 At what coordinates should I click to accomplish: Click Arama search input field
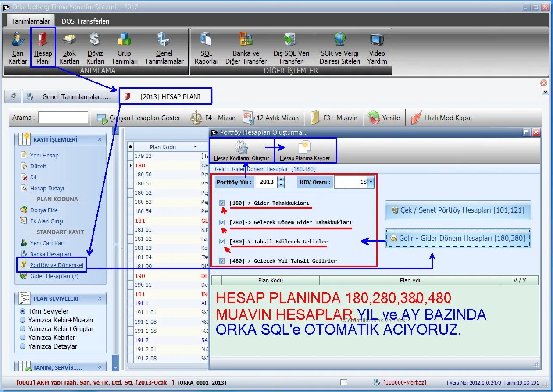click(63, 118)
